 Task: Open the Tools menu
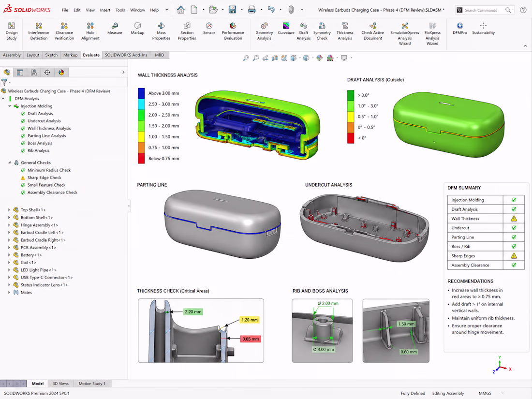(x=120, y=10)
